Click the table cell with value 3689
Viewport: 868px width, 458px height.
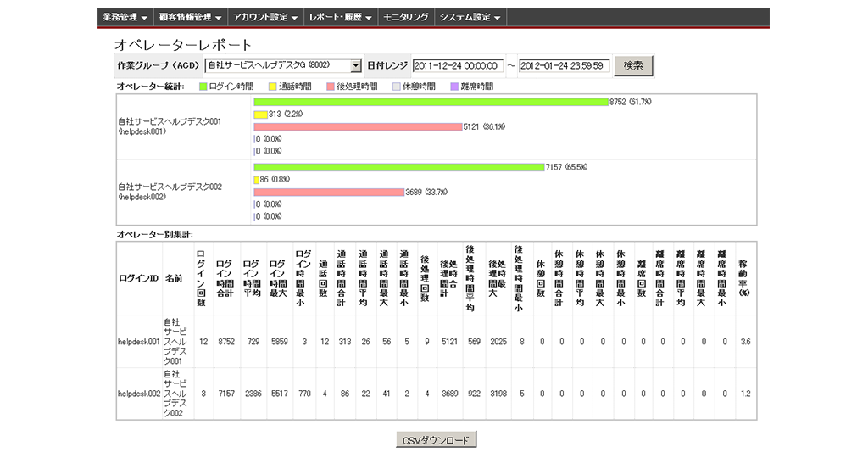click(449, 394)
